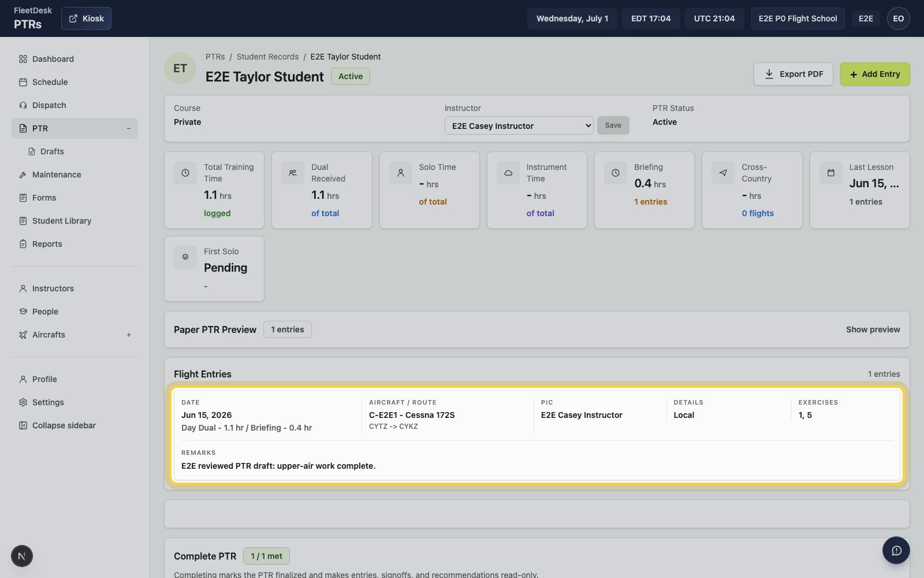924x578 pixels.
Task: Click the First Solo Pending value
Action: (225, 268)
